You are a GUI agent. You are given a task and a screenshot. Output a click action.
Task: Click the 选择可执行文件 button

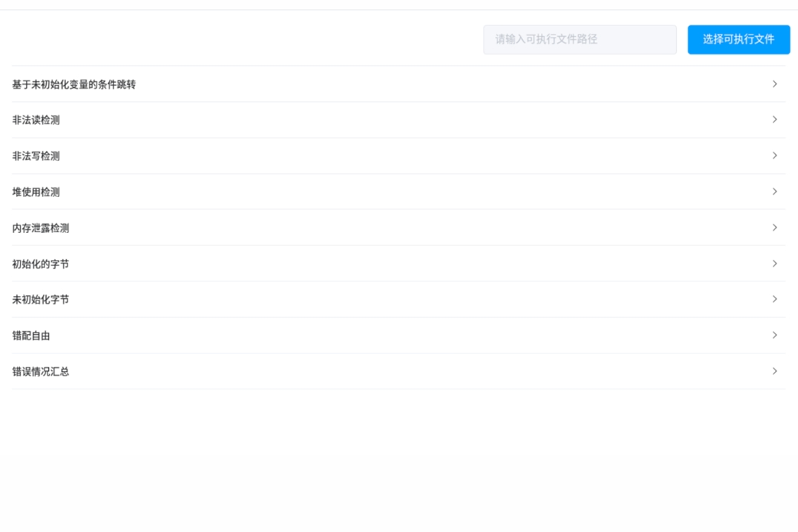pos(738,40)
